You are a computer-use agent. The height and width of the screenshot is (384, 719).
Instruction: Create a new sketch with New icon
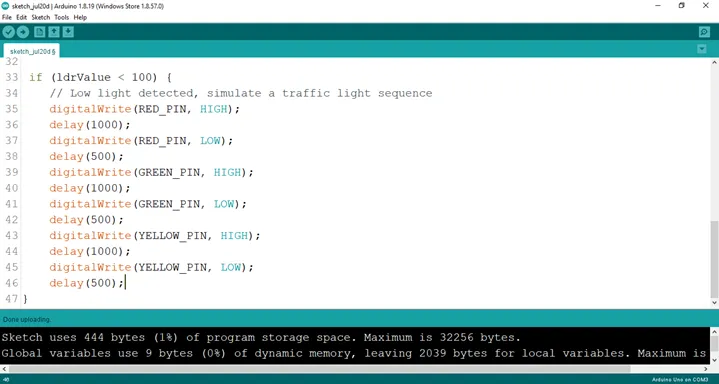(x=39, y=32)
